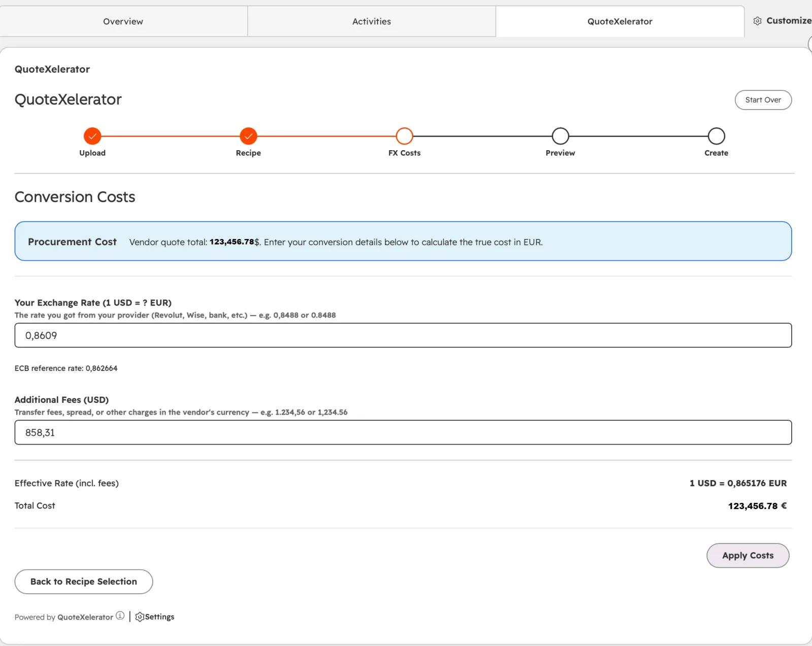Click vendor quote total 123,456.78$ text
The width and height of the screenshot is (812, 646).
click(x=194, y=242)
